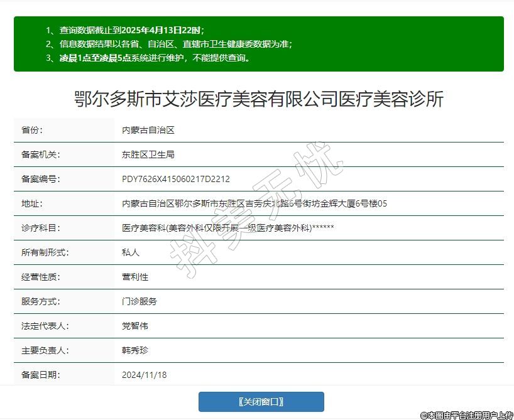Select the 内蒙古自治区 province value

click(x=148, y=130)
